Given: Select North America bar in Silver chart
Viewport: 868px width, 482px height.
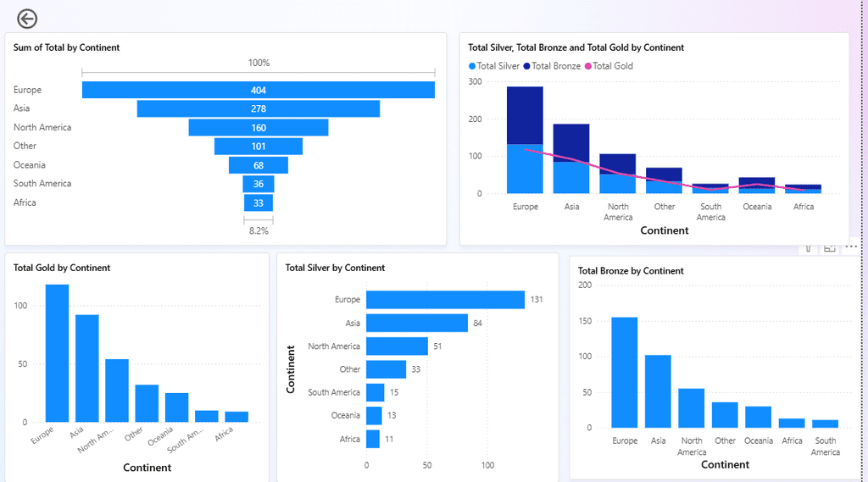Looking at the screenshot, I should [x=397, y=346].
